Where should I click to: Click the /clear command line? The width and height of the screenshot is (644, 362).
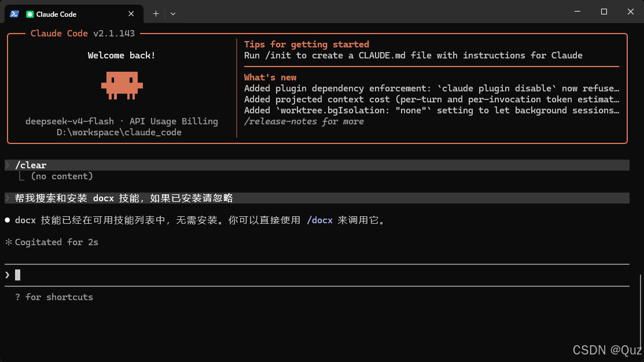click(317, 165)
